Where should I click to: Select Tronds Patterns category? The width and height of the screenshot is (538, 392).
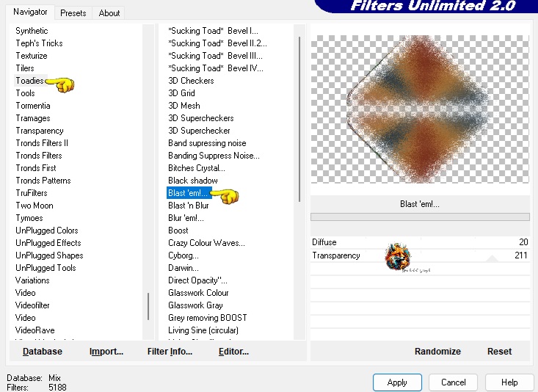click(43, 180)
